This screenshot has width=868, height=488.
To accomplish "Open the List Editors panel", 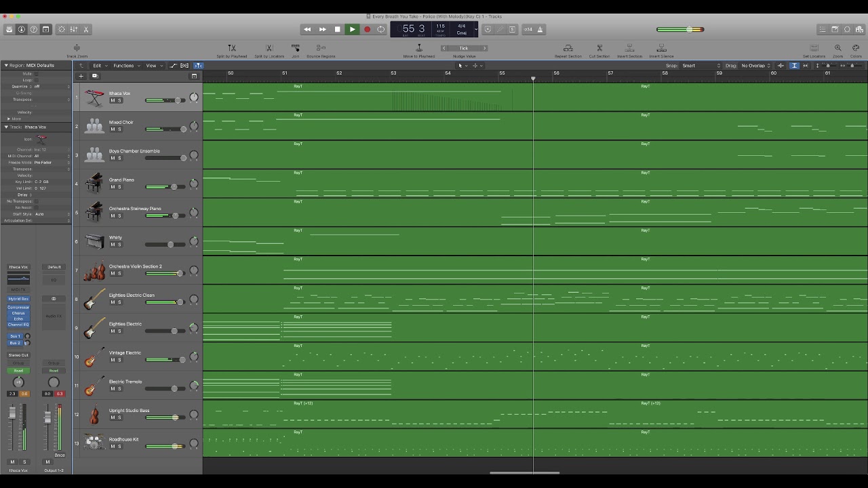I will 823,29.
